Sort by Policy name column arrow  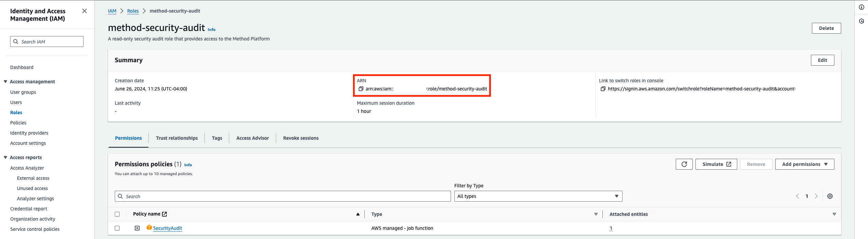click(358, 214)
